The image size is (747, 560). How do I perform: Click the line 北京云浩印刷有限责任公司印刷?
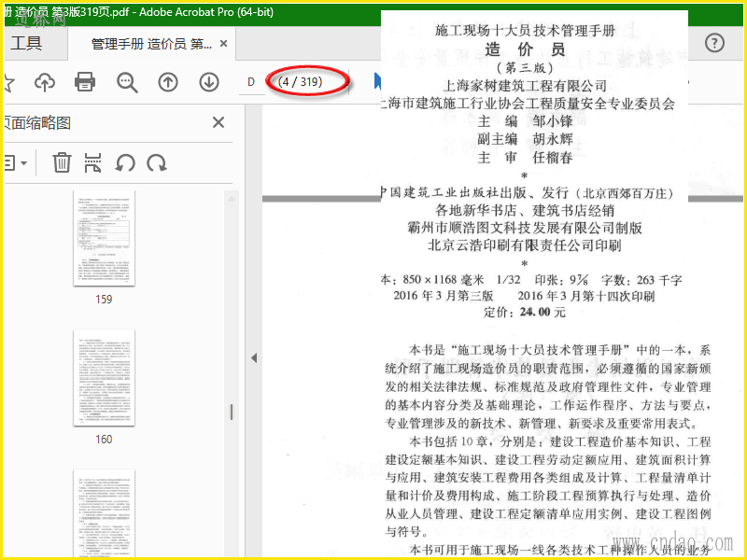[525, 245]
